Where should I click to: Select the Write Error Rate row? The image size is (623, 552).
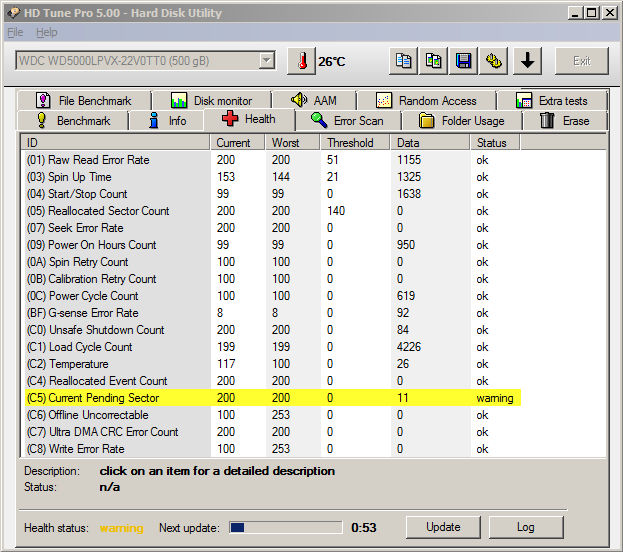(273, 449)
